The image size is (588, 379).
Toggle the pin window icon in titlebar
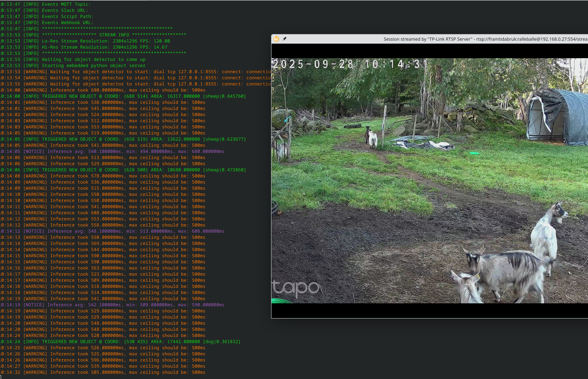point(285,39)
